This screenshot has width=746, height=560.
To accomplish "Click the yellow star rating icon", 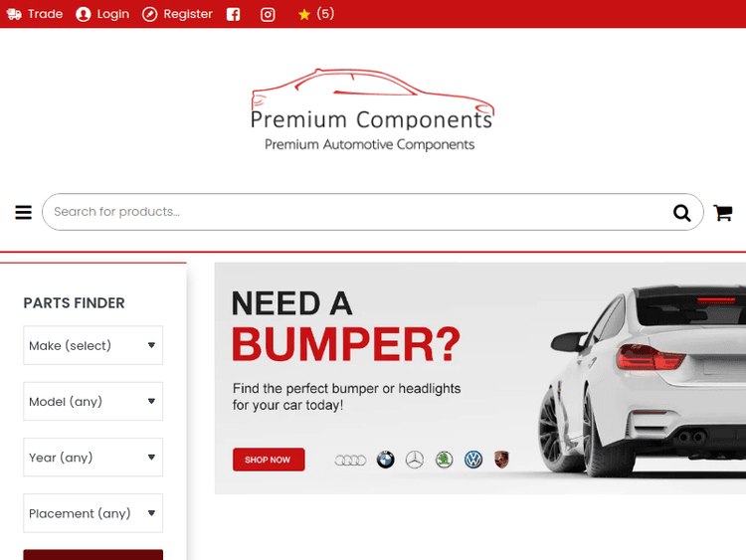I will (x=304, y=15).
